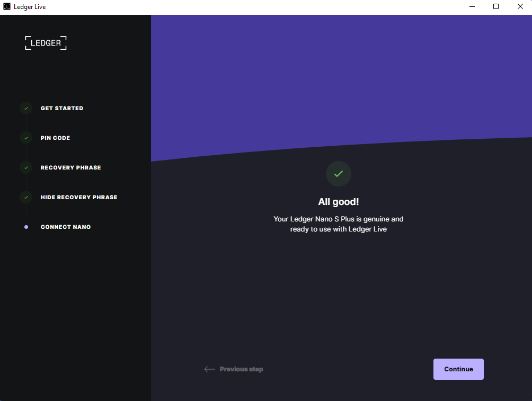The height and width of the screenshot is (401, 532).
Task: Go to the Get Started step label
Action: [x=62, y=108]
